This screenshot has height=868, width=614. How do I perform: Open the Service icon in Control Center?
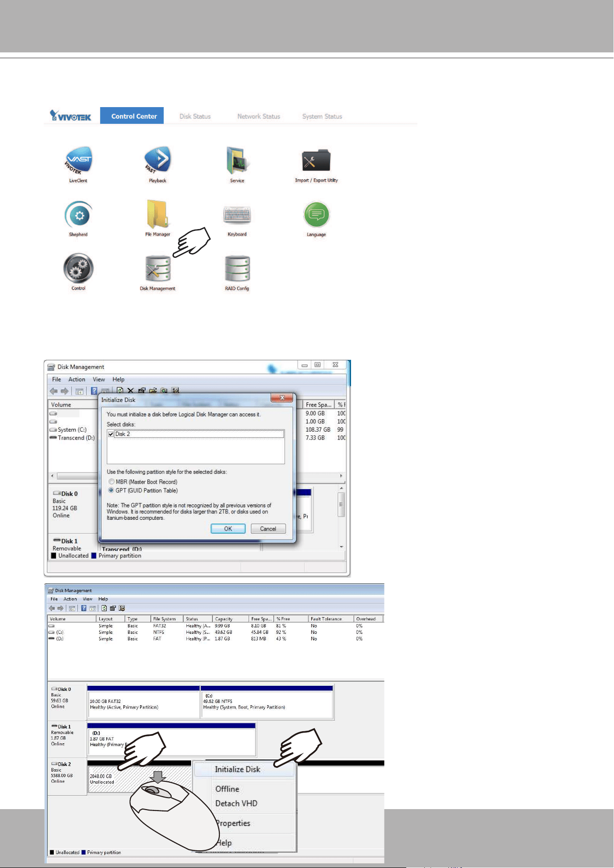[237, 161]
